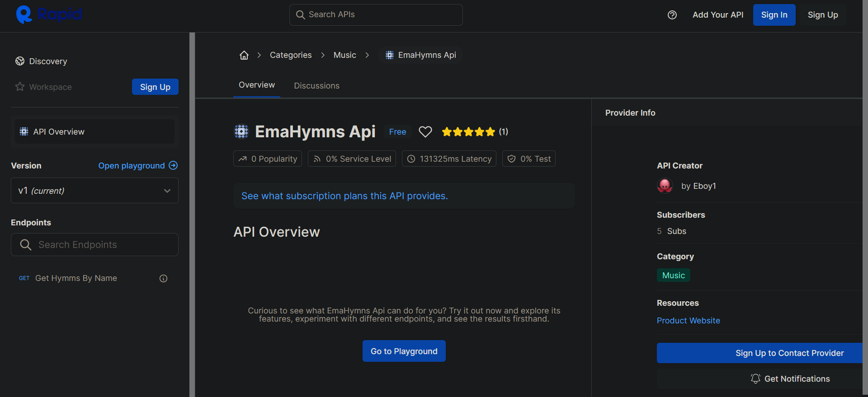
Task: Click the Rapid logo
Action: pyautogui.click(x=49, y=14)
